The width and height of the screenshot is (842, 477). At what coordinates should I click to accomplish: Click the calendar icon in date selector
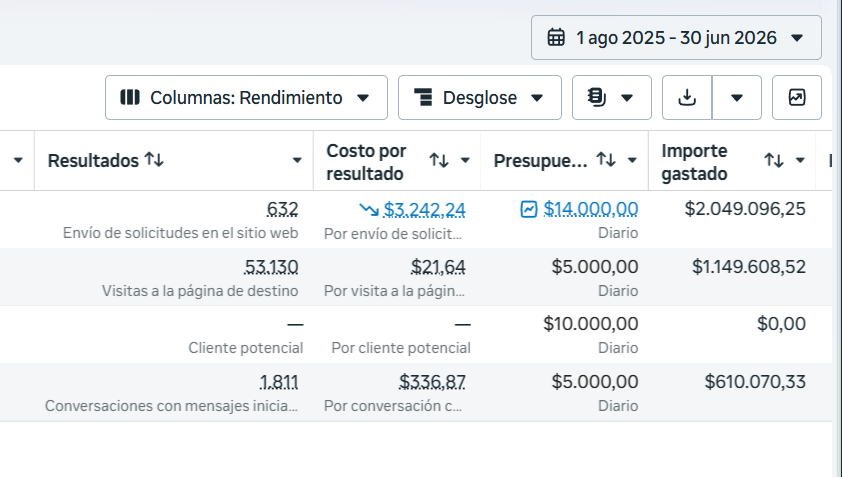pyautogui.click(x=556, y=38)
